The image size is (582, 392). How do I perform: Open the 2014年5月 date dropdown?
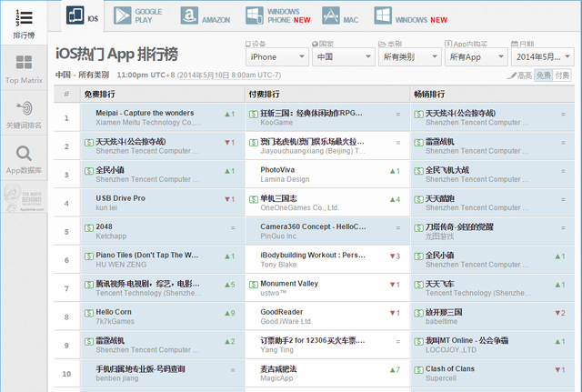point(543,56)
